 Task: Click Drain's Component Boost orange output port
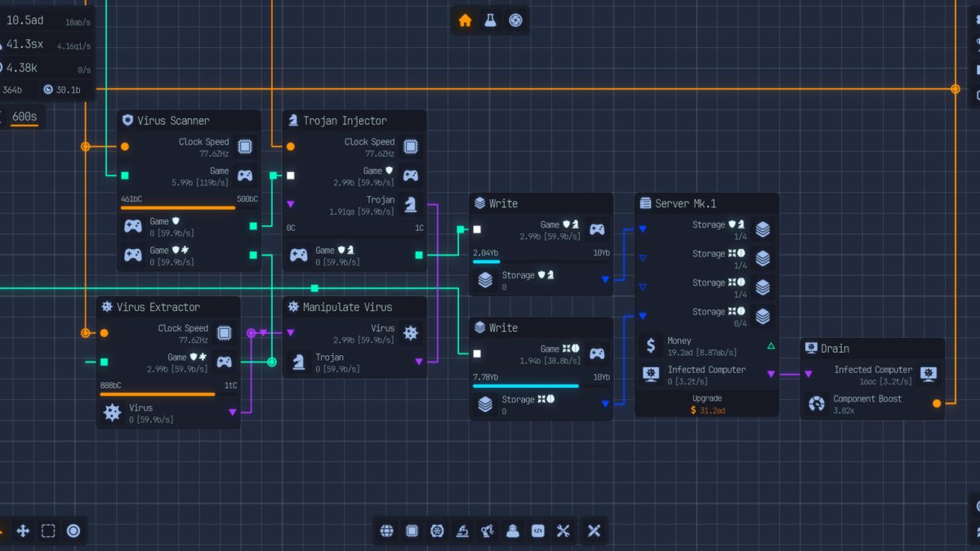pos(937,403)
